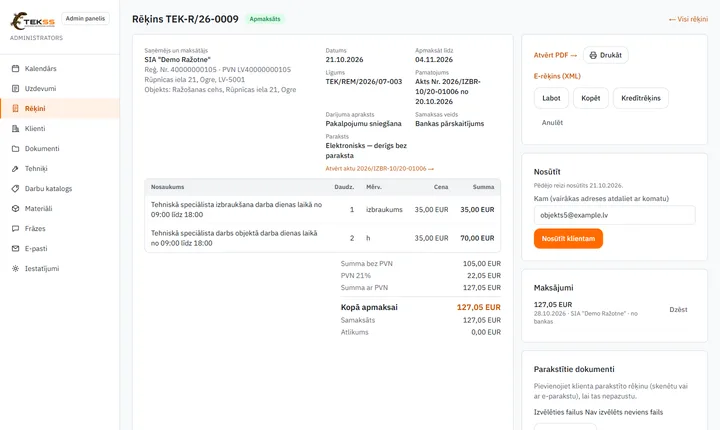720x430 pixels.
Task: Click the Kalendārs calendar icon in sidebar
Action: pos(15,68)
